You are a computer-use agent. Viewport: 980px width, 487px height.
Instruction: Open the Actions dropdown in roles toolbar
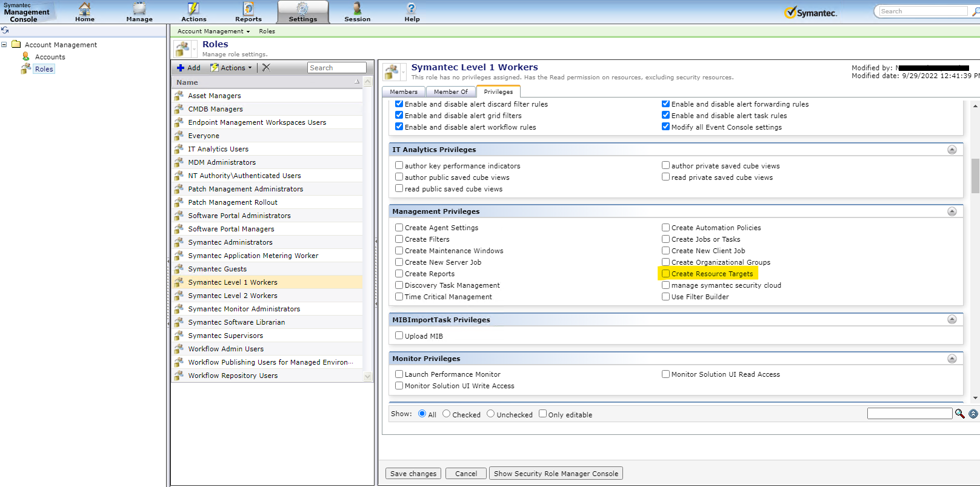232,68
